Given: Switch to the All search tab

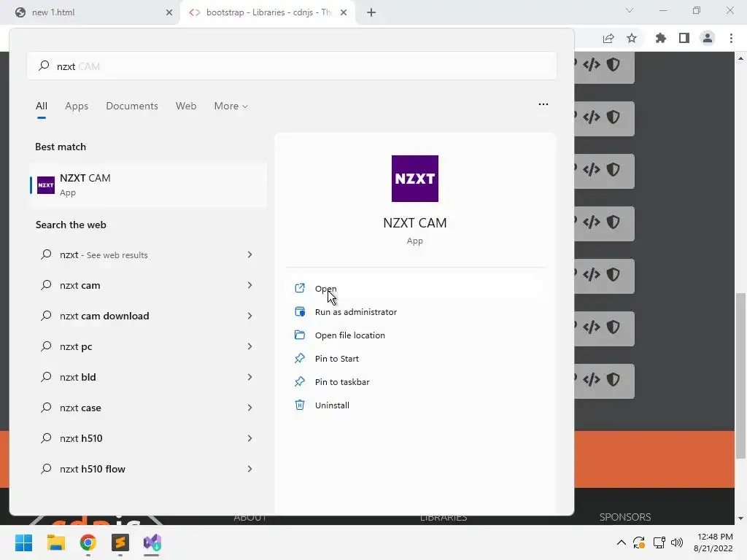Looking at the screenshot, I should (x=42, y=106).
